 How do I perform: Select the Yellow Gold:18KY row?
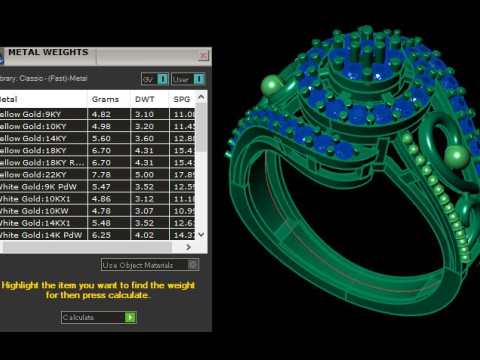pos(97,150)
